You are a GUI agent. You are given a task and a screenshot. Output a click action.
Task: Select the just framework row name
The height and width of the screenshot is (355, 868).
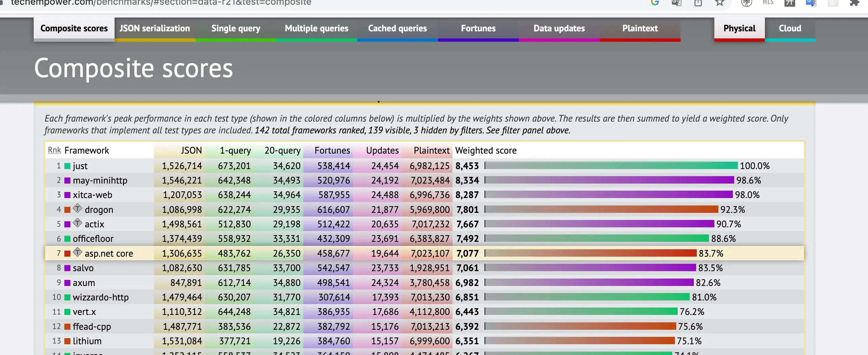click(x=80, y=166)
